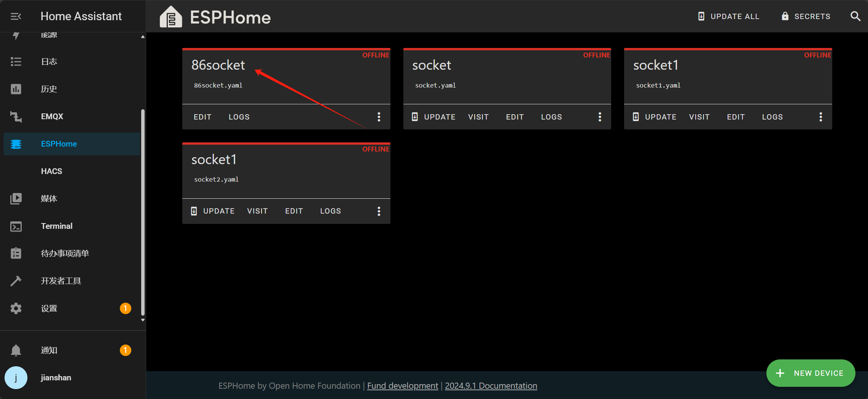Click the socket2.yaml filename text

pos(216,179)
